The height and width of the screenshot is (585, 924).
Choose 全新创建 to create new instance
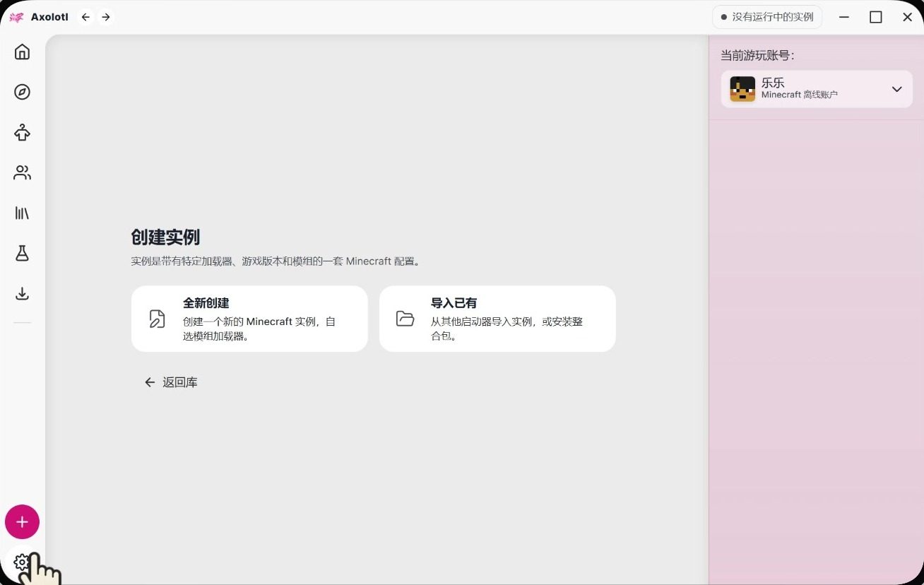249,319
